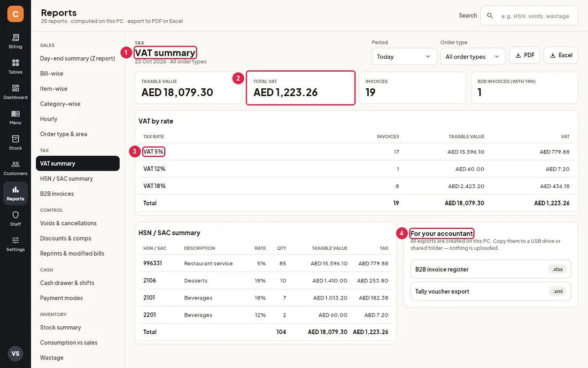
Task: Click the orange C app logo
Action: point(16,14)
